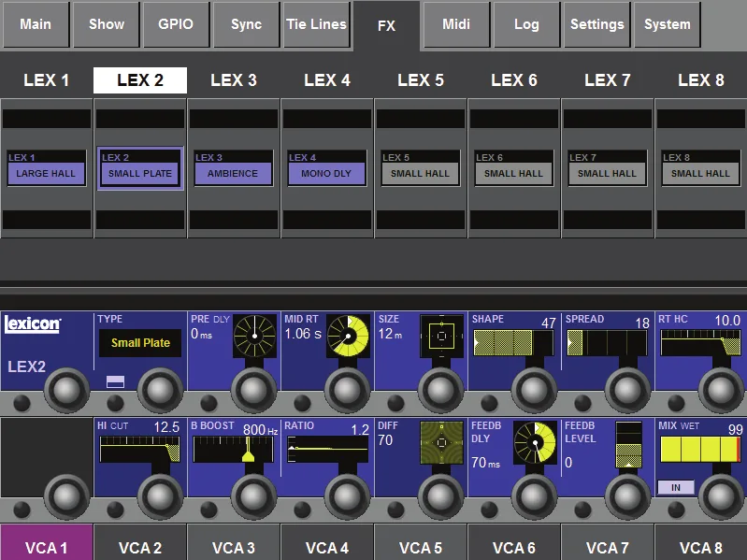Open the Log tab

coord(526,24)
